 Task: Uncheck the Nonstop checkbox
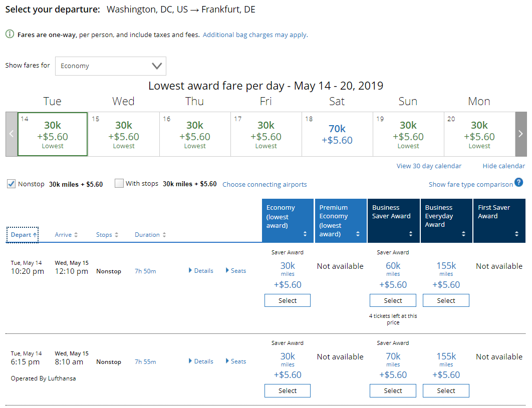(11, 184)
